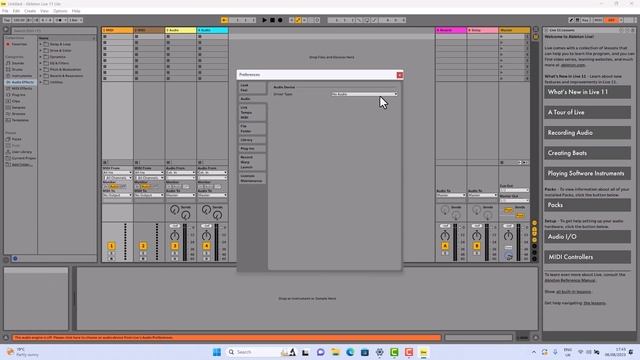The image size is (640, 360).
Task: Close the Preferences dialog
Action: pyautogui.click(x=400, y=75)
